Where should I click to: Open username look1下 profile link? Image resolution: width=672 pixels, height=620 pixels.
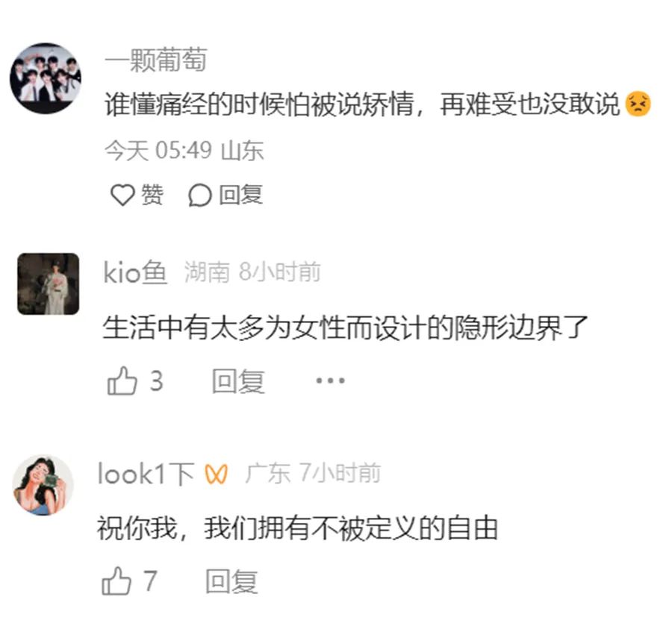click(146, 474)
